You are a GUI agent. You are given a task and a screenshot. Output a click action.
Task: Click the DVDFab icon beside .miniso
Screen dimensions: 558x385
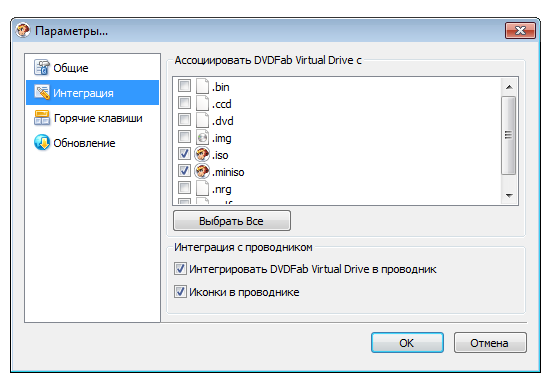click(x=202, y=172)
